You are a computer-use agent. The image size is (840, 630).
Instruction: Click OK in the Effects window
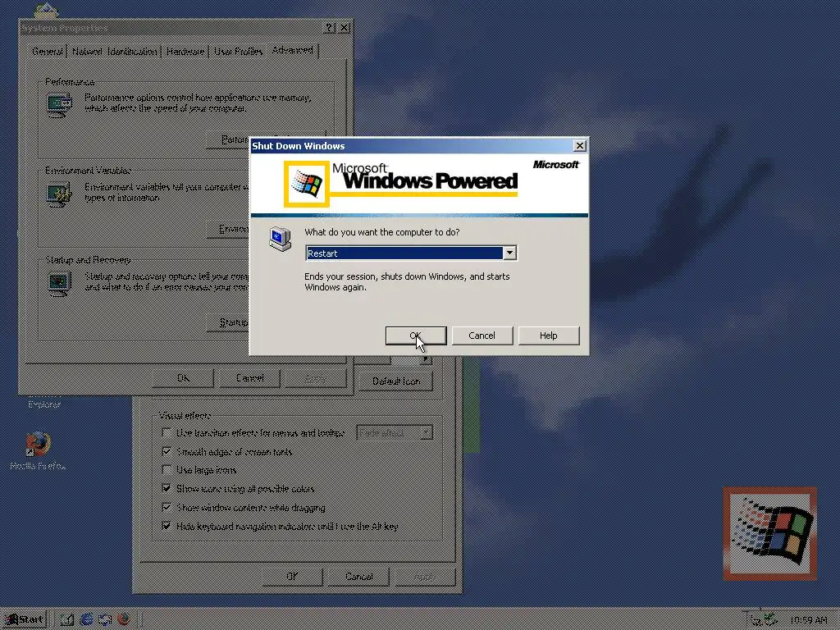click(x=293, y=577)
